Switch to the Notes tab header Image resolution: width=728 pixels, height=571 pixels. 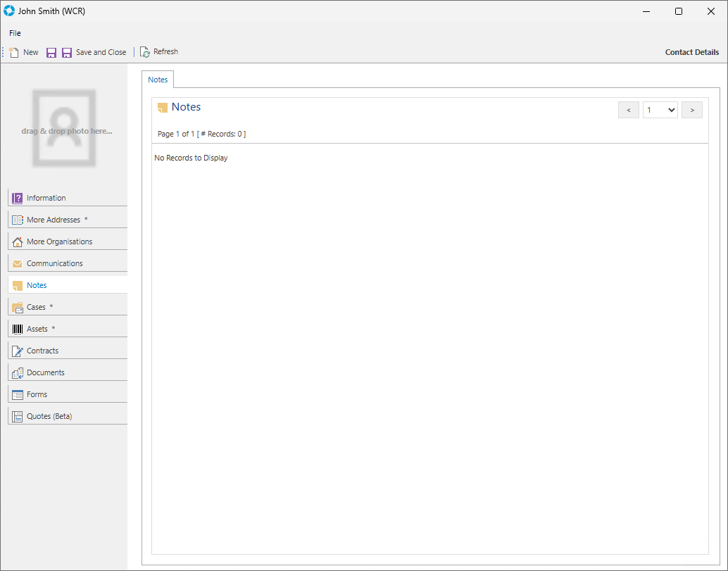tap(158, 80)
